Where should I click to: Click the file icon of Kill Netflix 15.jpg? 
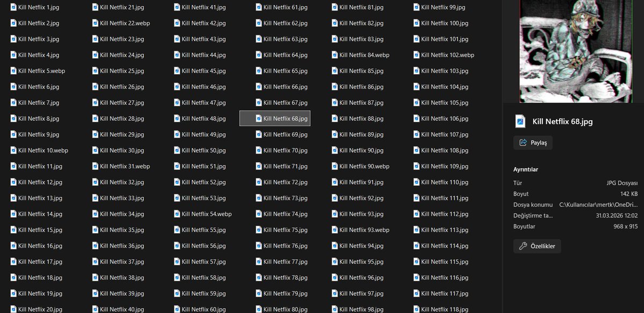(x=13, y=230)
